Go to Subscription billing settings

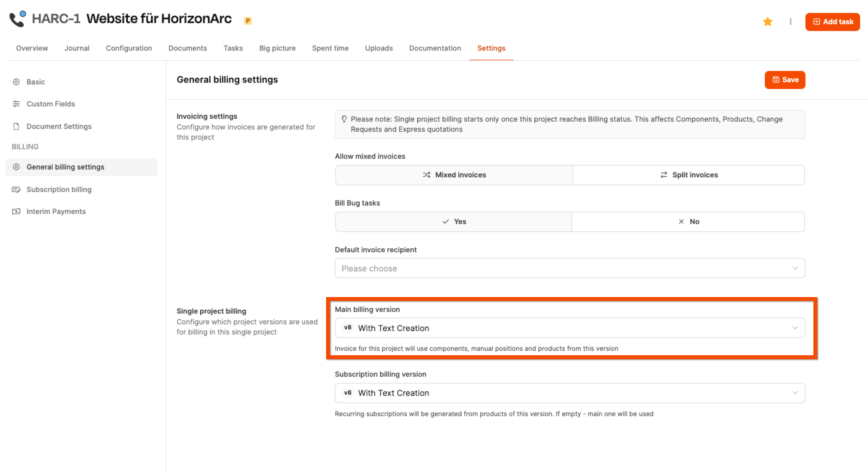pyautogui.click(x=59, y=189)
